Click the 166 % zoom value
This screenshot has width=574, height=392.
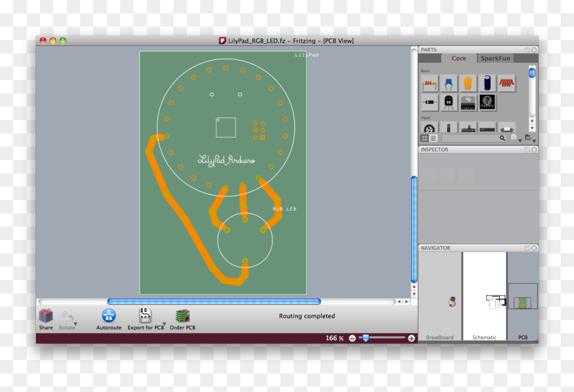point(334,338)
